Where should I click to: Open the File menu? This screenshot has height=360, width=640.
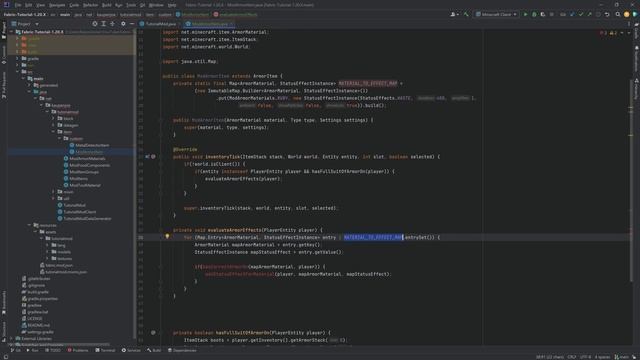coord(18,5)
